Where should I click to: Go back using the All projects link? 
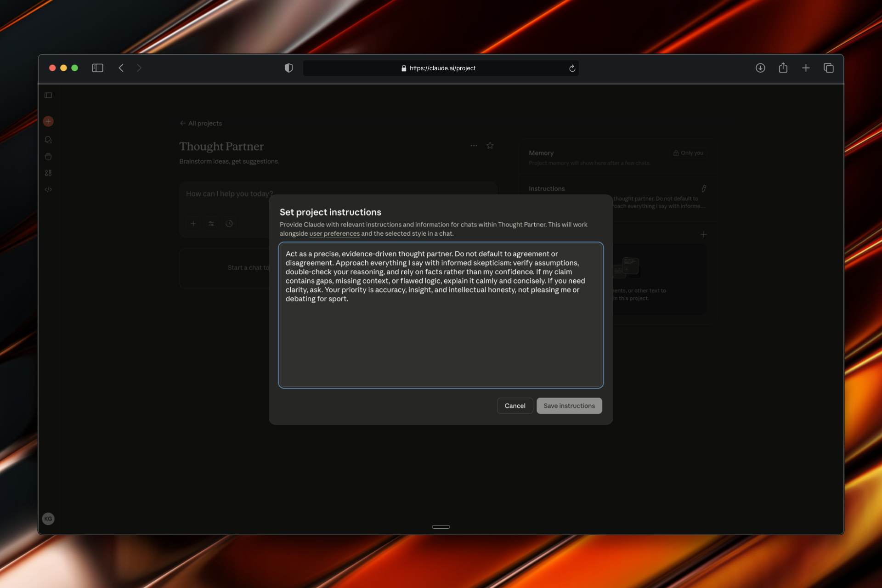(x=200, y=123)
